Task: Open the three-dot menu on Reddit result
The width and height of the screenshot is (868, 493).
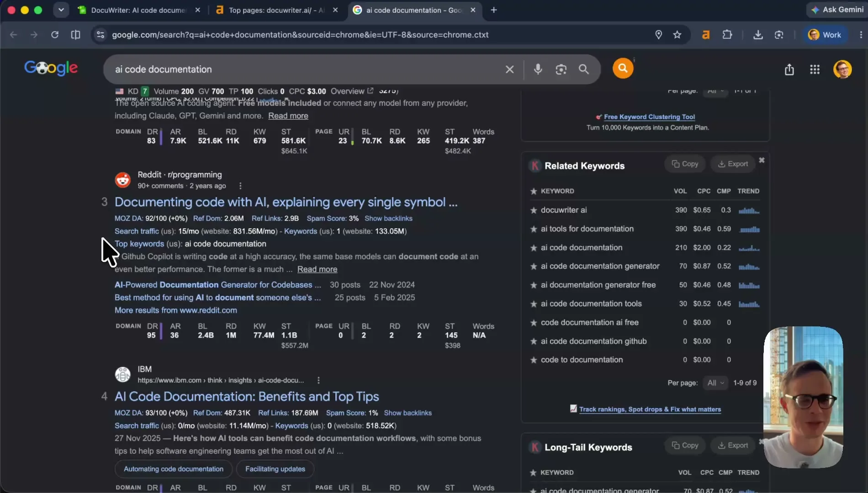Action: click(x=240, y=186)
